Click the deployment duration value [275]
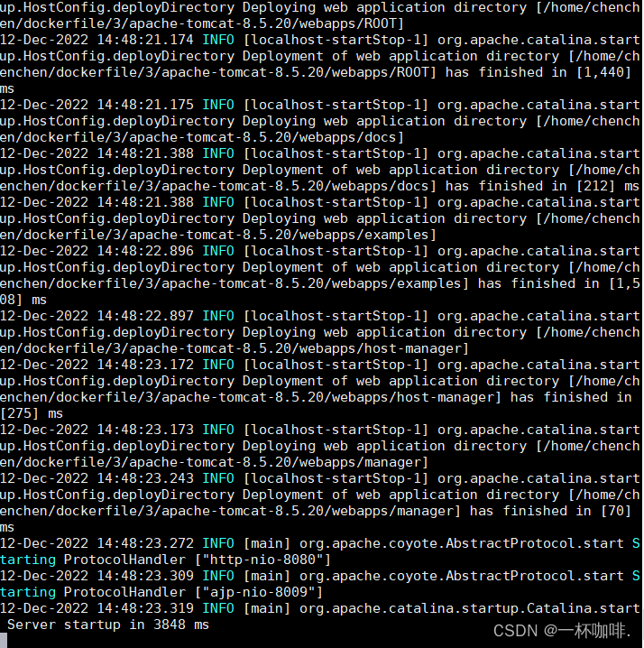644x648 pixels. (x=20, y=413)
